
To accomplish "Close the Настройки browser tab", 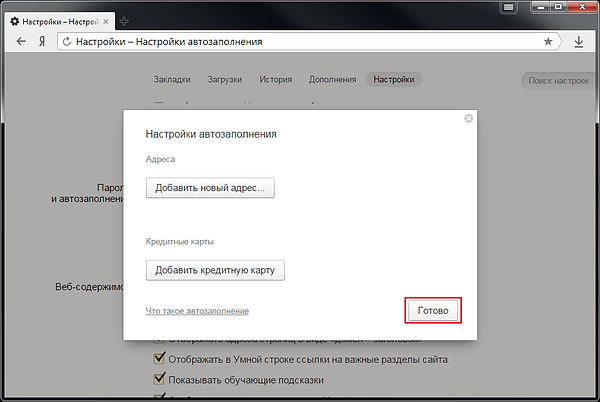I will click(106, 21).
